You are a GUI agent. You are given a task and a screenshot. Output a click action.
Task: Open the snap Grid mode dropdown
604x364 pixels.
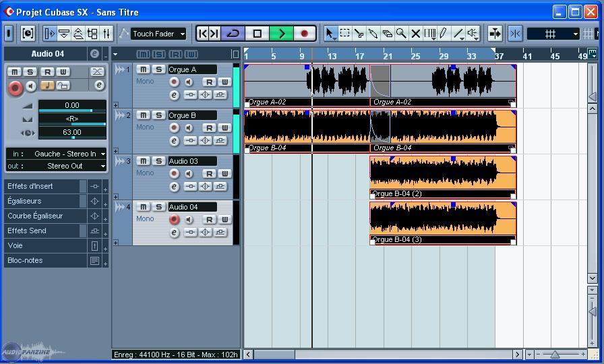[553, 34]
